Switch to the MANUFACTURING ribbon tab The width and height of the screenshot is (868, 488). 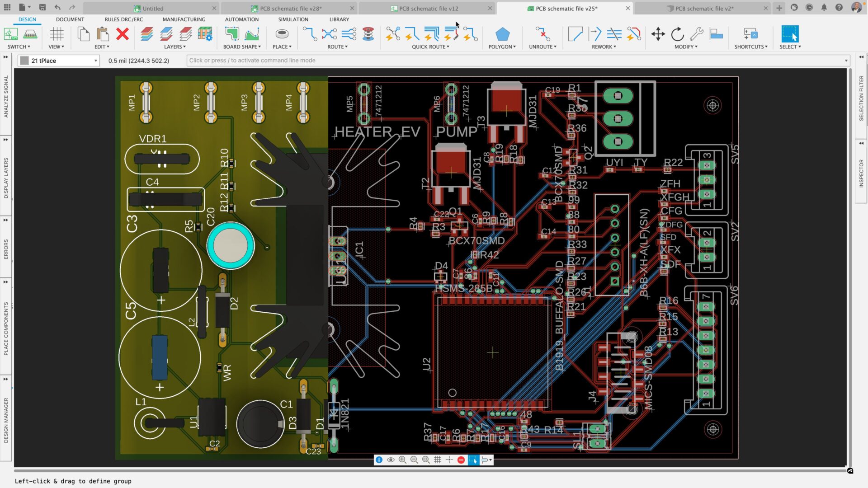pos(184,19)
